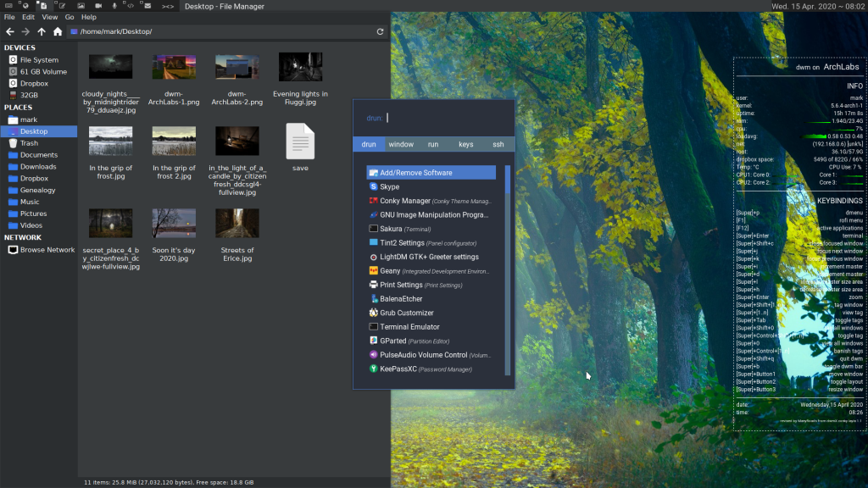Viewport: 868px width, 488px height.
Task: Go to parent folder with up arrow
Action: pyautogui.click(x=42, y=31)
